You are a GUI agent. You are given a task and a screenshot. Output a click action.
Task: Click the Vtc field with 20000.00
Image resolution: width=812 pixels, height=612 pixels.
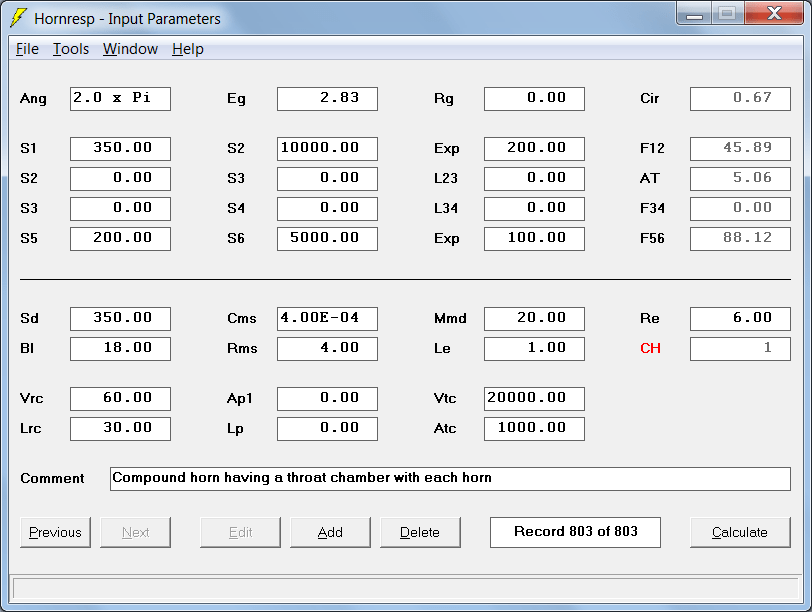point(534,399)
